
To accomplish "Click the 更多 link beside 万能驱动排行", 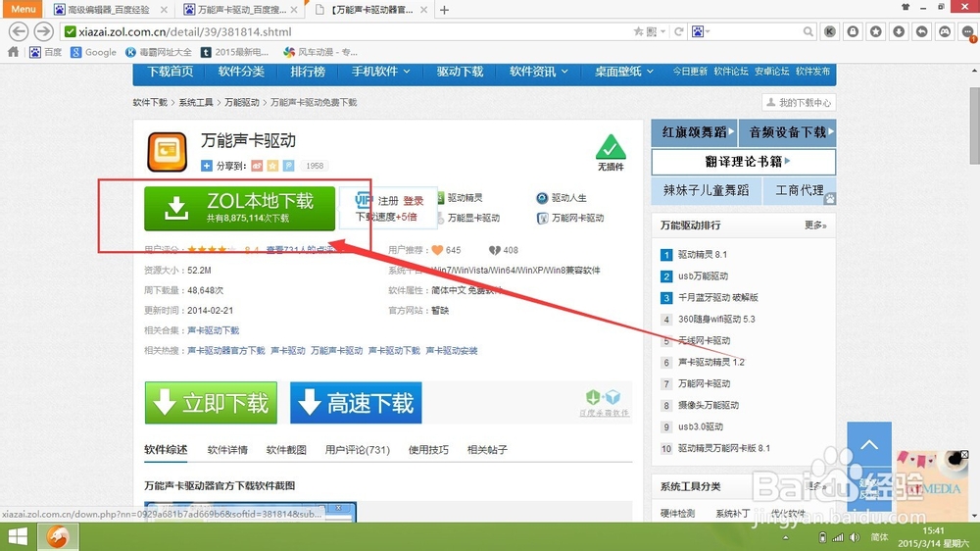I will (815, 225).
